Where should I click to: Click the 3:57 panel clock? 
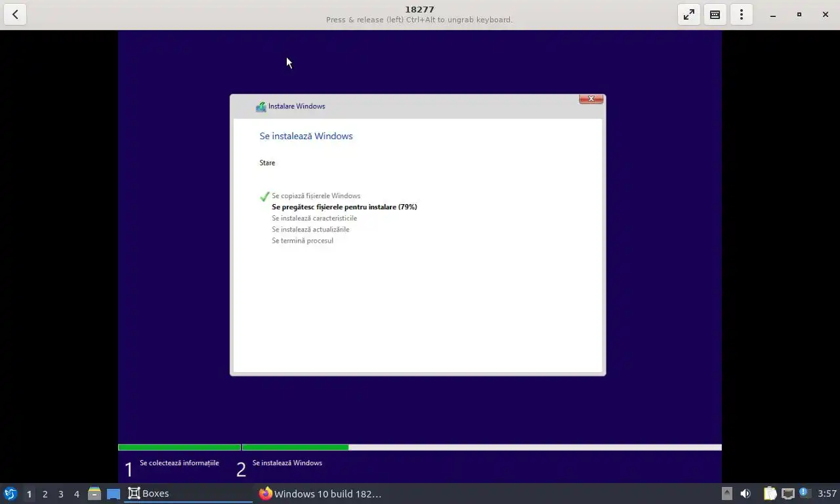coord(827,493)
